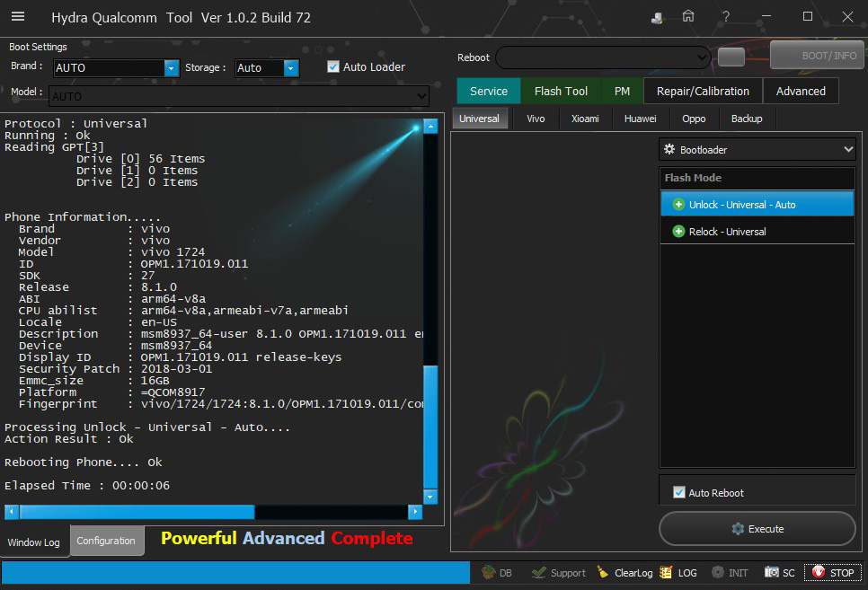
Task: Click the 'Boot Settings' group label
Action: 39,47
